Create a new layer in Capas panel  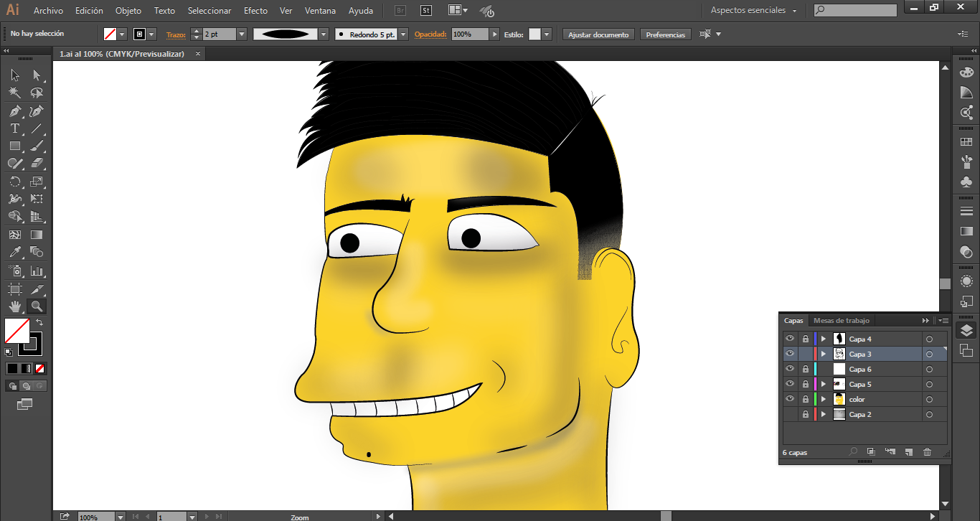pyautogui.click(x=908, y=452)
